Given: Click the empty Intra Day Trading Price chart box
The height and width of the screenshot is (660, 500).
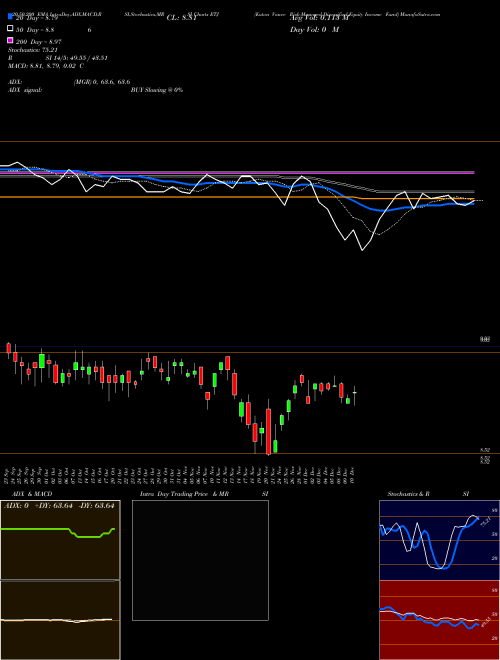Looking at the screenshot, I should (x=200, y=560).
